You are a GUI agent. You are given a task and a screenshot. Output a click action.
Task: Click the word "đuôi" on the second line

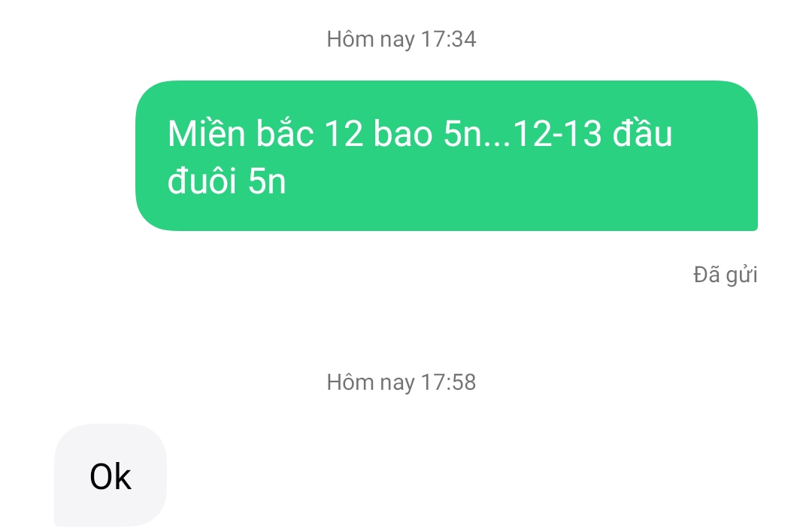coord(202,181)
